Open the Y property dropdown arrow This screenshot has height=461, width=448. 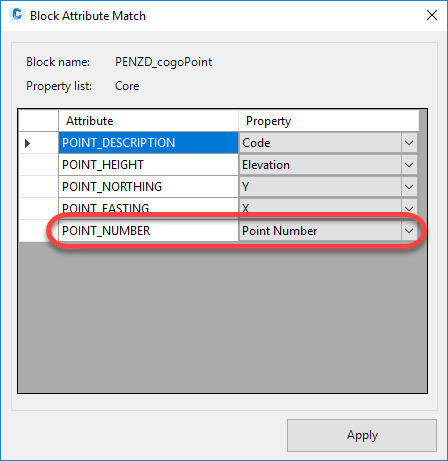(x=409, y=187)
